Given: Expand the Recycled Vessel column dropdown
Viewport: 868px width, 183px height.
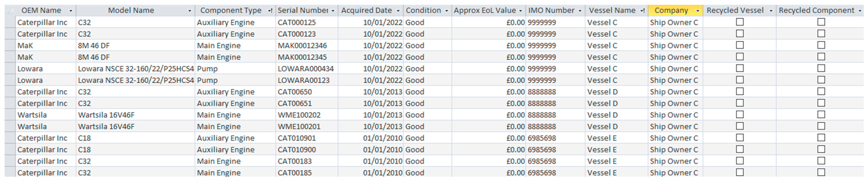Looking at the screenshot, I should [771, 11].
